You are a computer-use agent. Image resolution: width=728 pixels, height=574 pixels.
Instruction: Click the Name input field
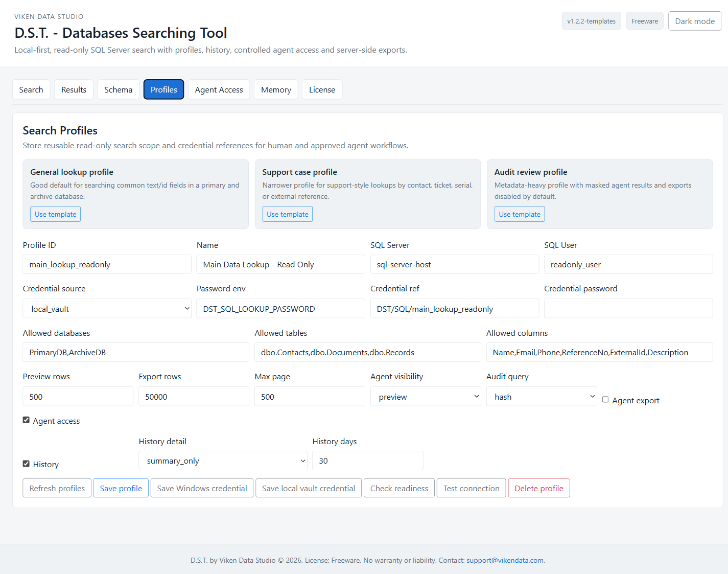pyautogui.click(x=281, y=264)
